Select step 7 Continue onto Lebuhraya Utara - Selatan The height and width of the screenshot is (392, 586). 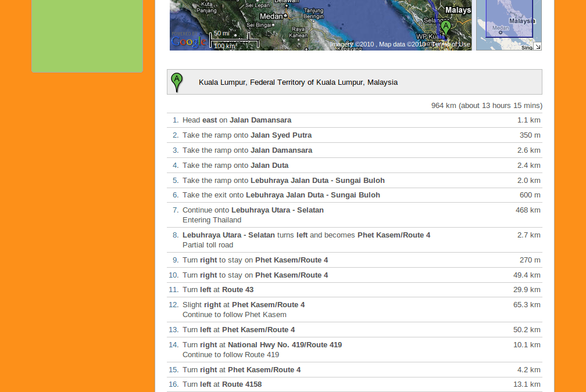354,215
